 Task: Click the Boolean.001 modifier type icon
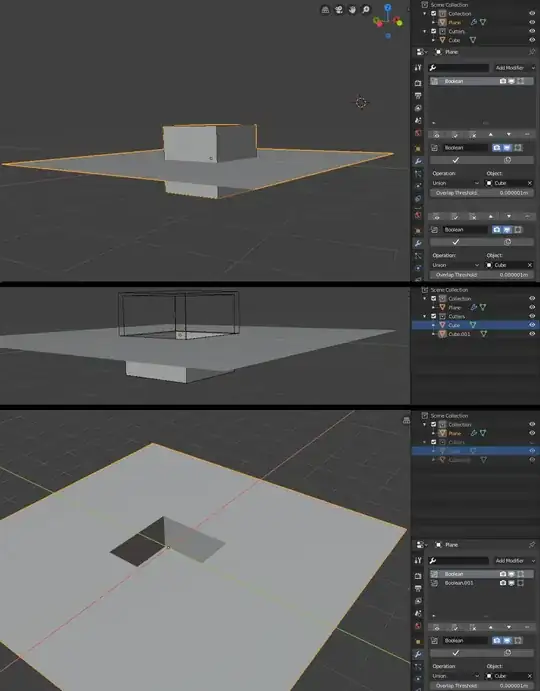coord(434,583)
